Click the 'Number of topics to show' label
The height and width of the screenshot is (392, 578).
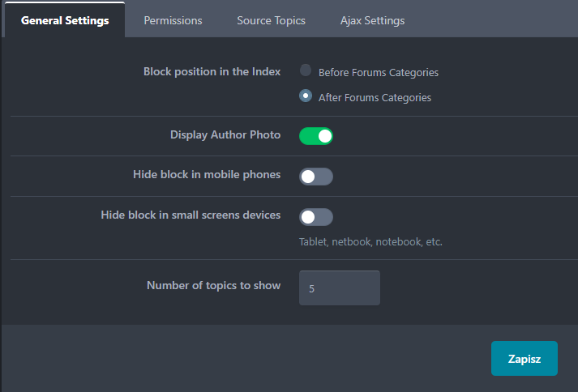coord(213,285)
